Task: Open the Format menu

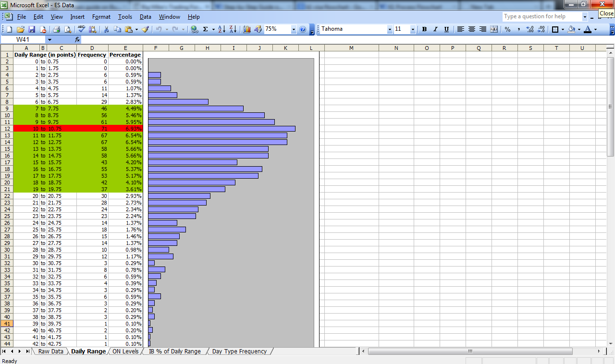Action: click(101, 17)
